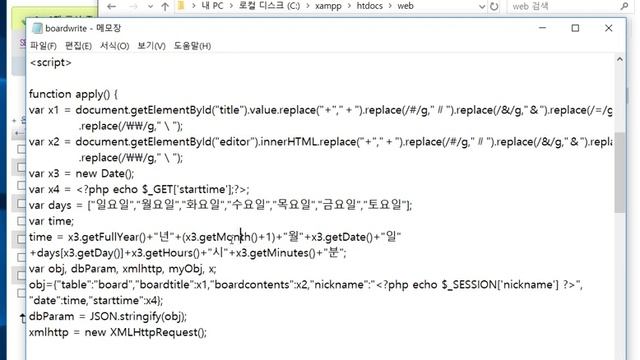Viewport: 640px width, 360px height.
Task: Refresh the Explorer folder view
Action: (494, 7)
